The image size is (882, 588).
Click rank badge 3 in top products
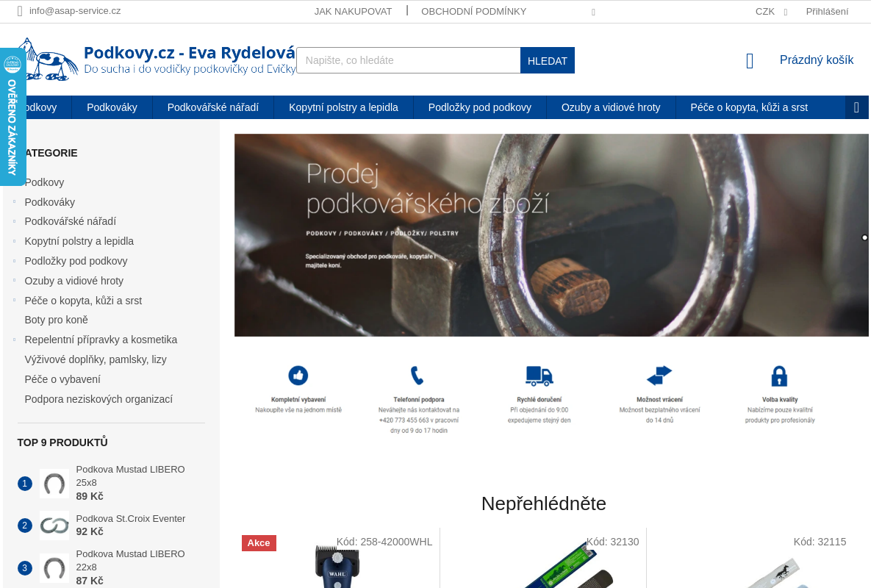click(25, 568)
